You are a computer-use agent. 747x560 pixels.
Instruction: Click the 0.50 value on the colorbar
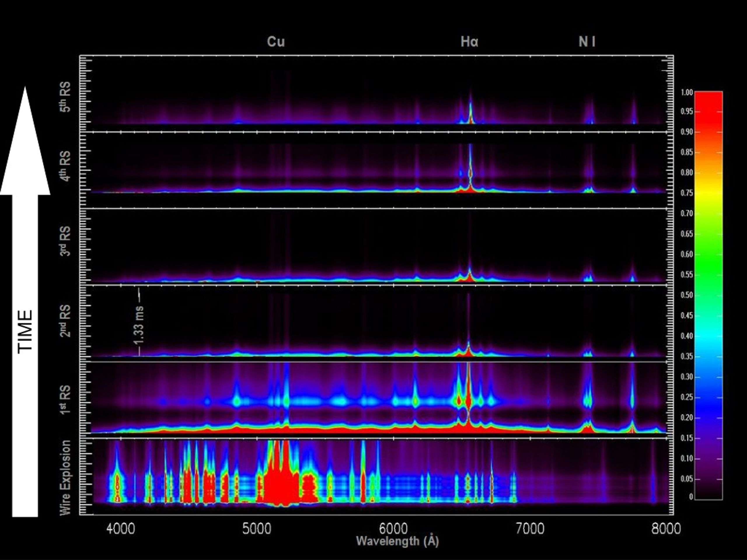tap(687, 295)
